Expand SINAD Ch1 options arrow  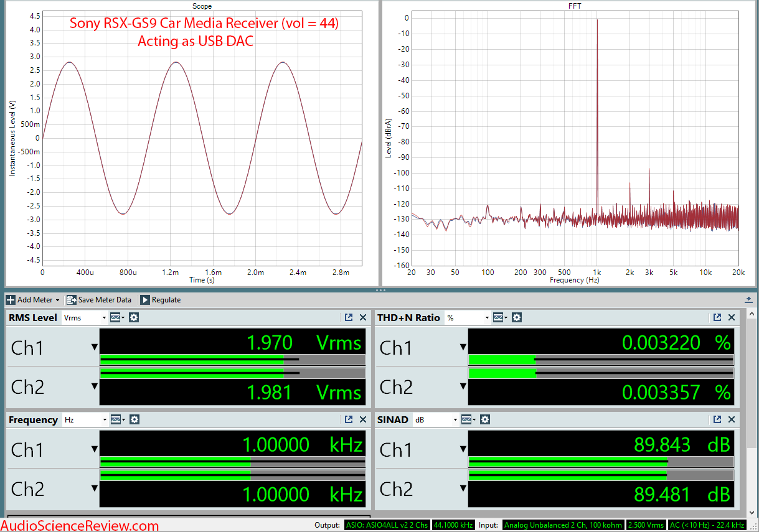click(x=463, y=449)
